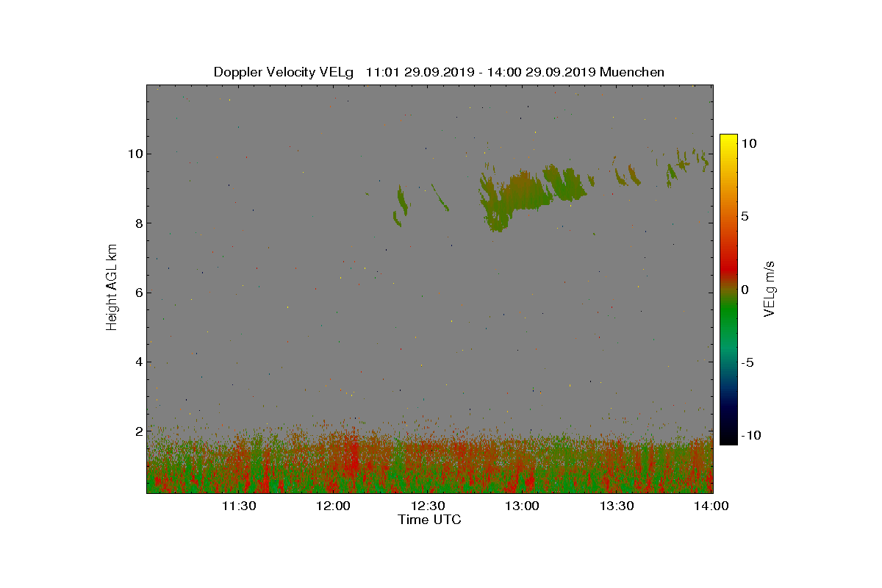Image resolution: width=882 pixels, height=588 pixels.
Task: Click the 14:00 time tick label
Action: pos(711,506)
